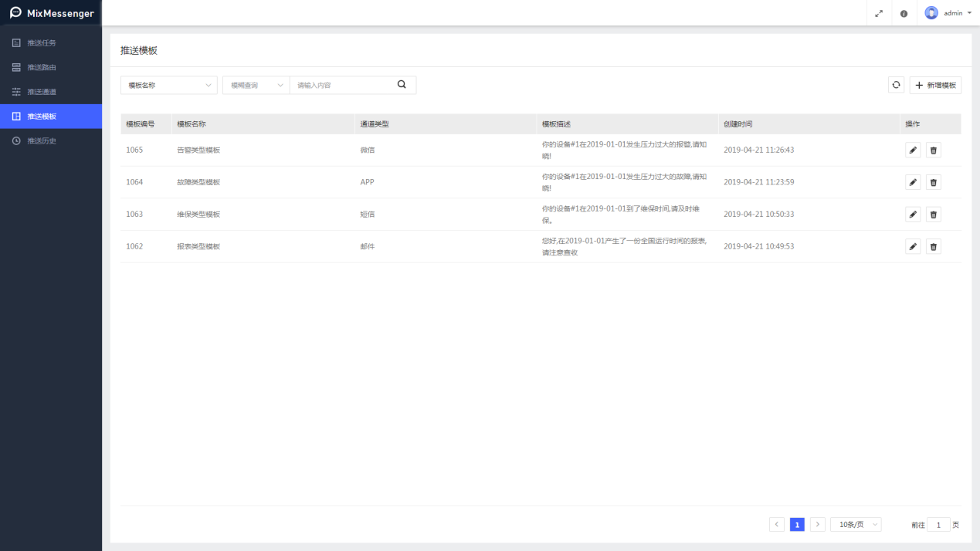Click the refresh icon next to 新增模板

(x=896, y=86)
